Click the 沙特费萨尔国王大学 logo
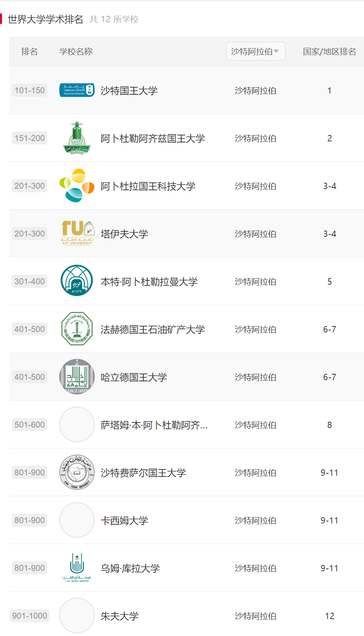This screenshot has height=636, width=364. [x=77, y=472]
